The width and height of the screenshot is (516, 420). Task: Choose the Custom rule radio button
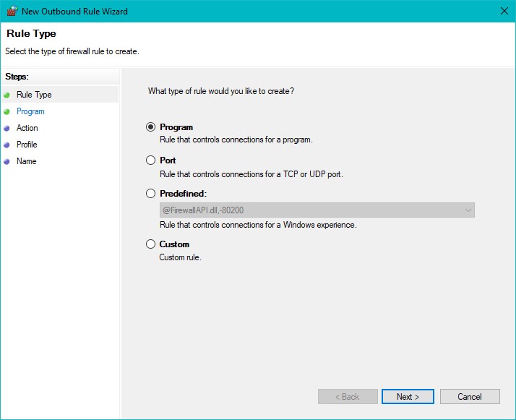coord(151,244)
